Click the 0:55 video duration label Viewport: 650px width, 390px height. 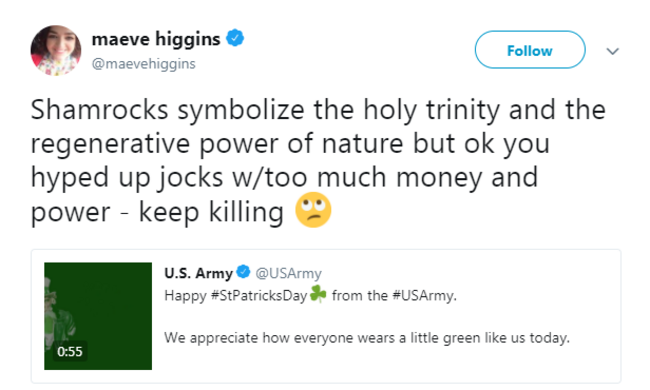pyautogui.click(x=70, y=351)
